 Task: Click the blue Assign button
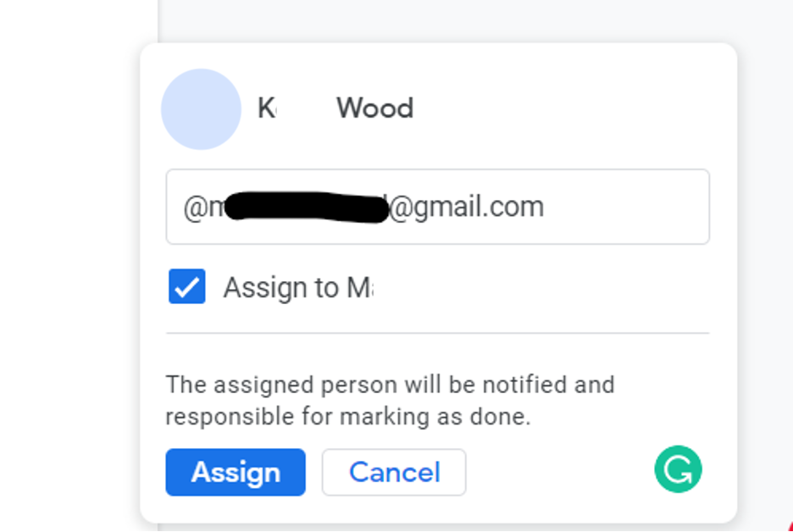click(236, 472)
